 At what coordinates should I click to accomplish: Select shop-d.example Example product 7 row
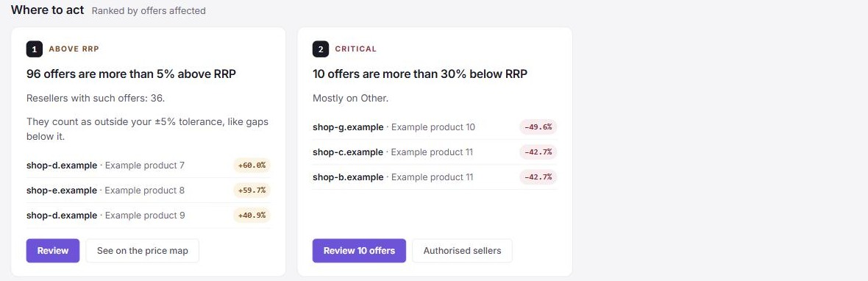[149, 165]
